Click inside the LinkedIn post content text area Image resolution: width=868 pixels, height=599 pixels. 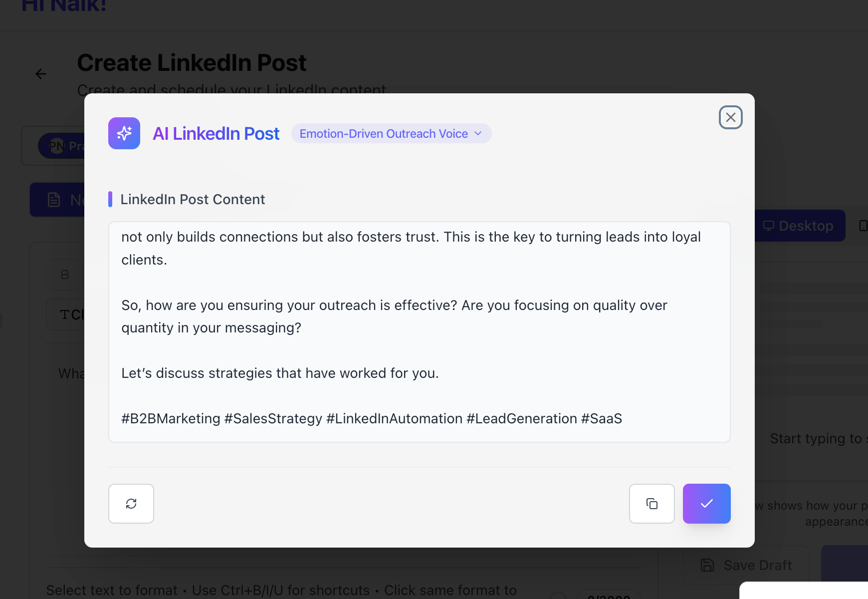click(420, 332)
